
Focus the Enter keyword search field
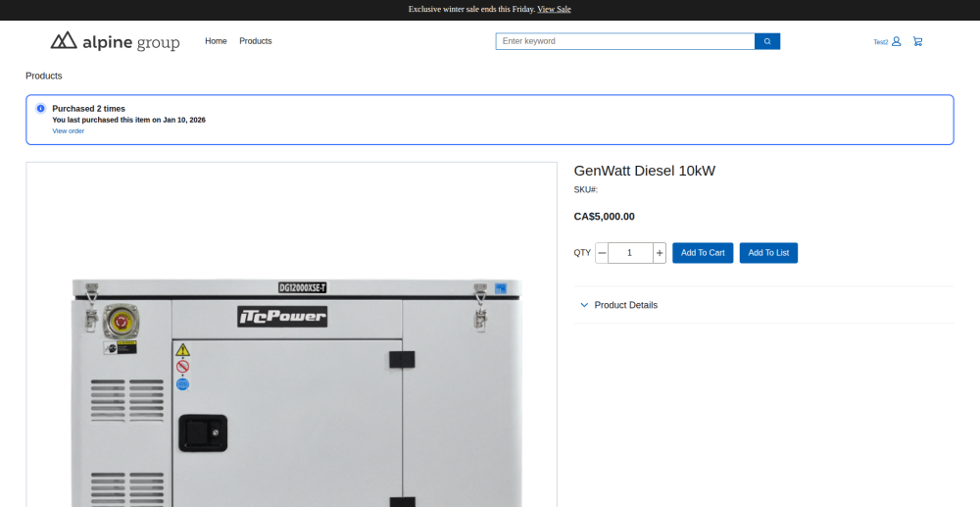pyautogui.click(x=624, y=41)
